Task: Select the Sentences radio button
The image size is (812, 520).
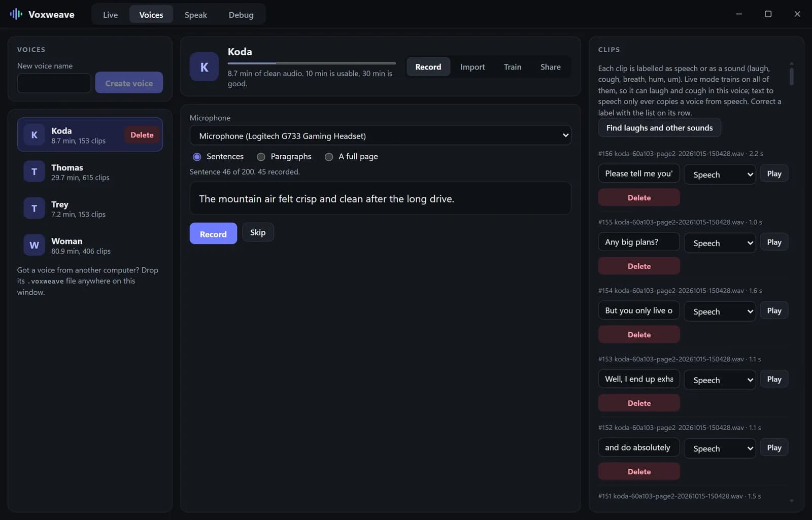Action: coord(197,157)
